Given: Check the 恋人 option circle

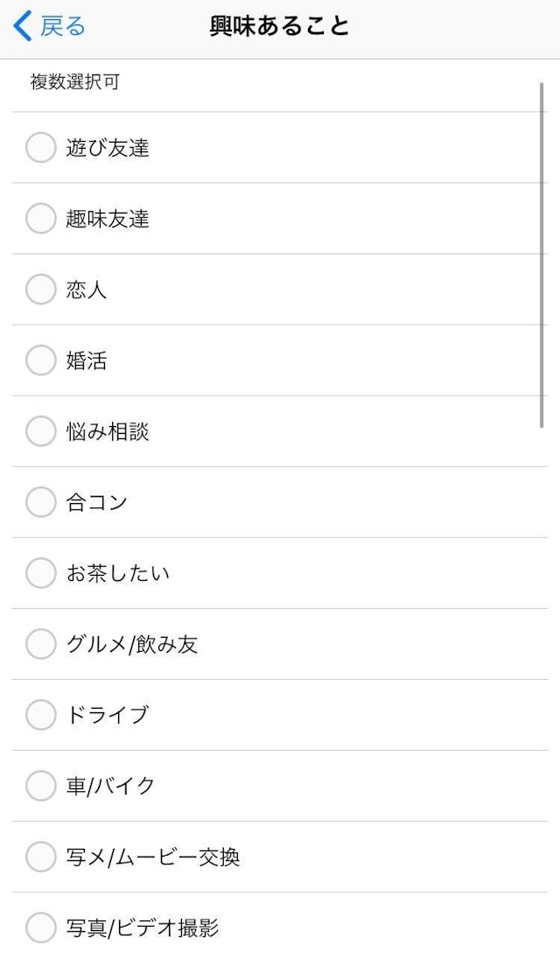Looking at the screenshot, I should [40, 289].
